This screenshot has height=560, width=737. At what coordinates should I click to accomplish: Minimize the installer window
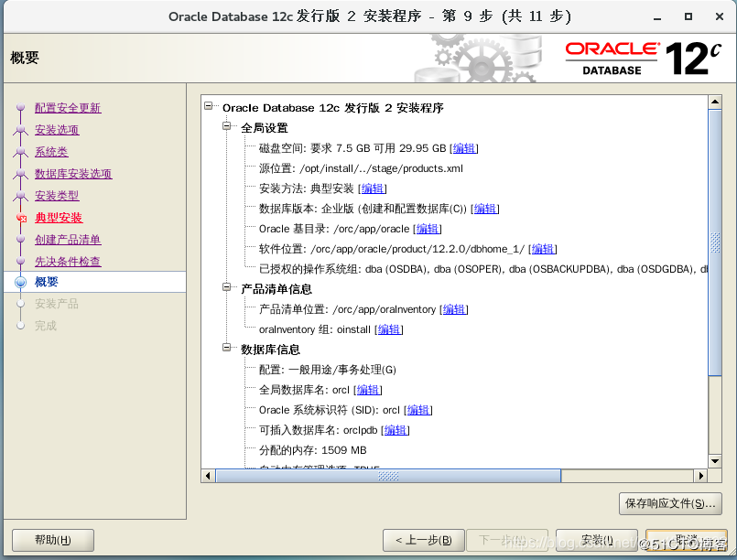coord(657,17)
